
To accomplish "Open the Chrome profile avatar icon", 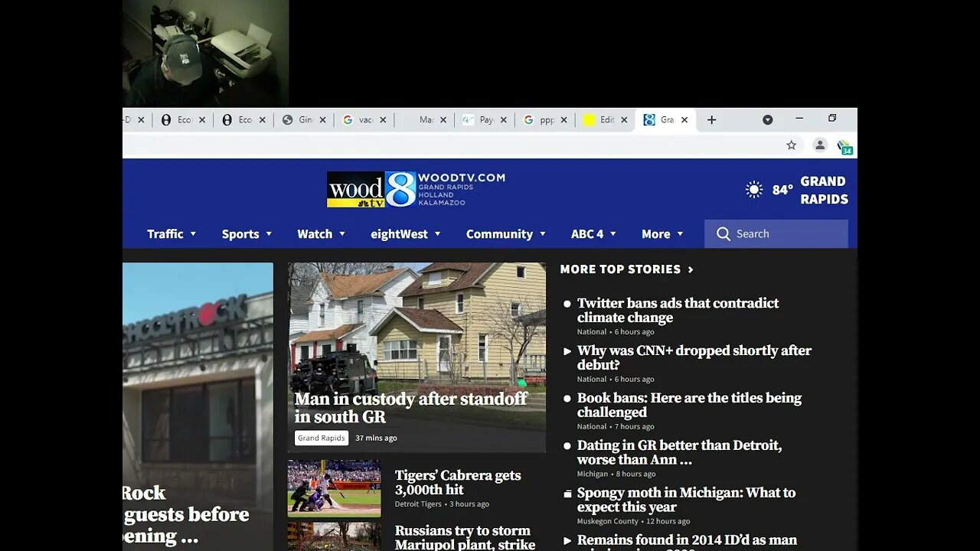I will (x=820, y=145).
